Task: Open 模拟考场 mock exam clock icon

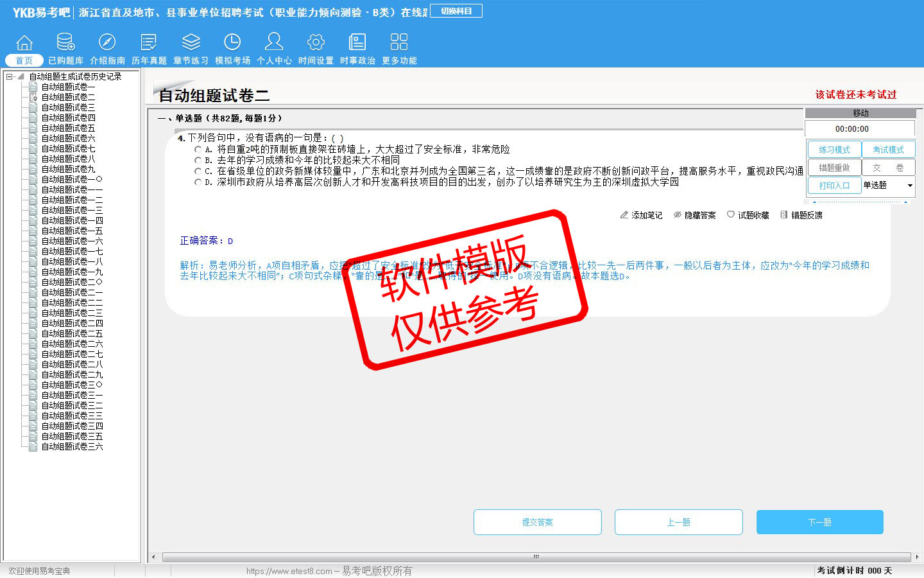Action: (232, 43)
